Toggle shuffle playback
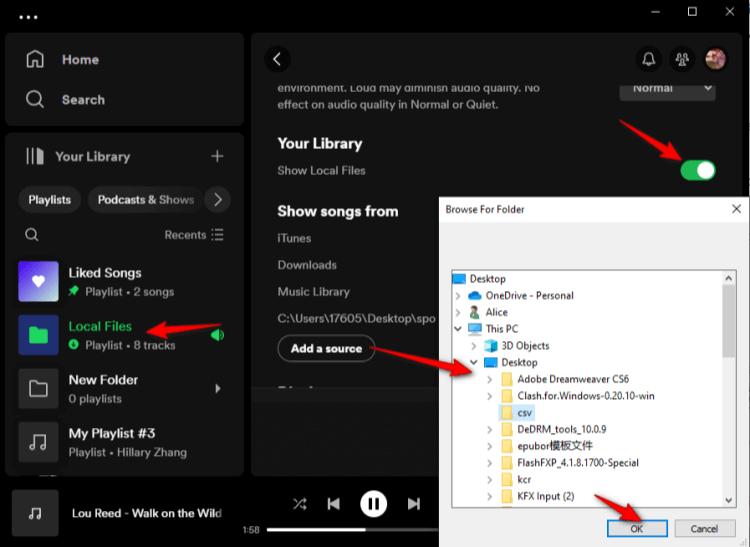Viewport: 750px width, 547px height. [300, 504]
